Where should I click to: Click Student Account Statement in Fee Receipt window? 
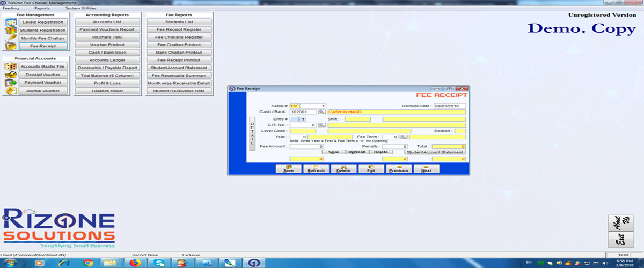click(x=435, y=152)
